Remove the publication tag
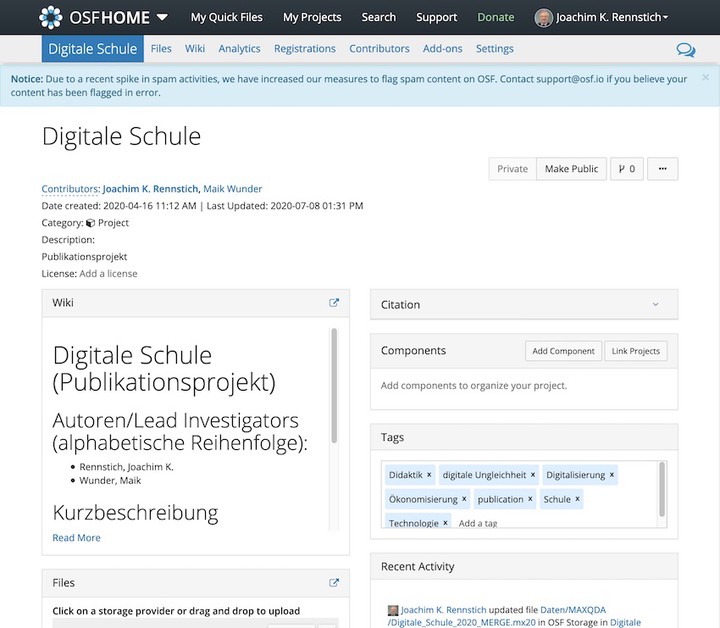The image size is (720, 628). click(530, 499)
